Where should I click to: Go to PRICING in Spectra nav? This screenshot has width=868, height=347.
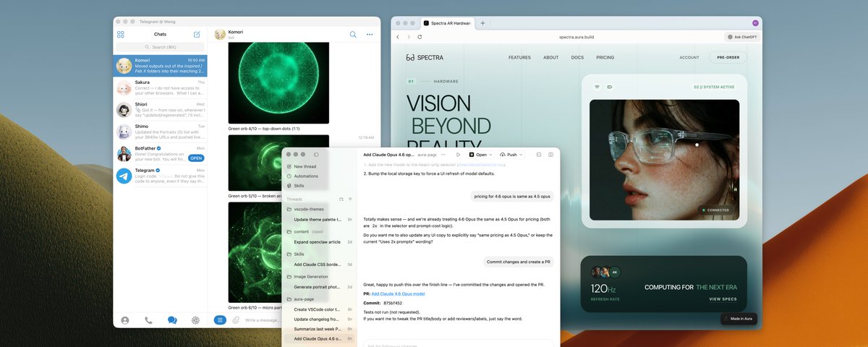(605, 58)
